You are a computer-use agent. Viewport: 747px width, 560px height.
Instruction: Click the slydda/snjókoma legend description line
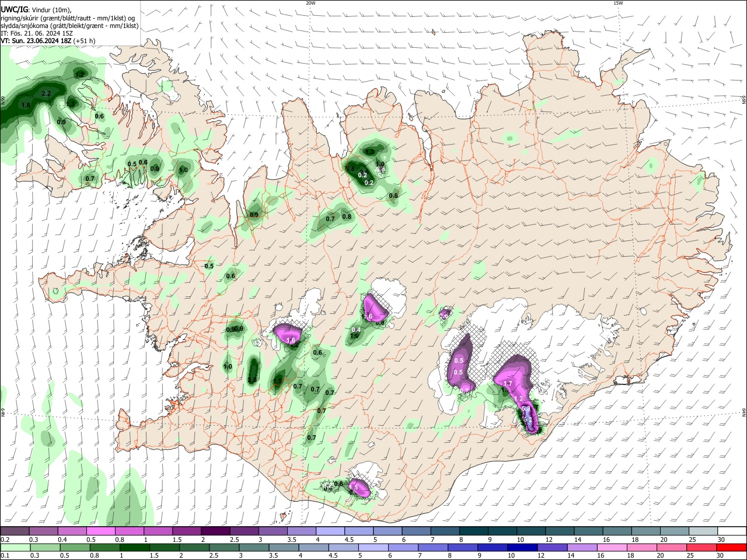(x=69, y=26)
